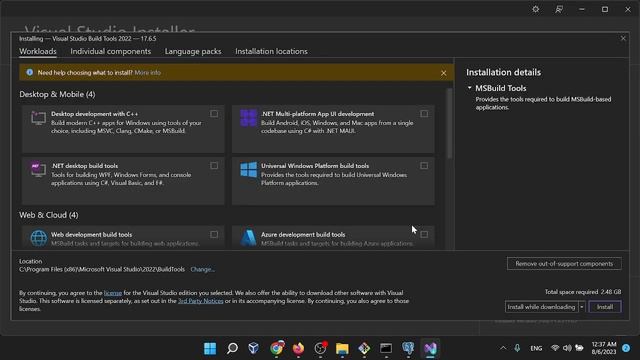Select the Web development build tools checkbox
Image resolution: width=640 pixels, height=360 pixels.
coord(214,234)
